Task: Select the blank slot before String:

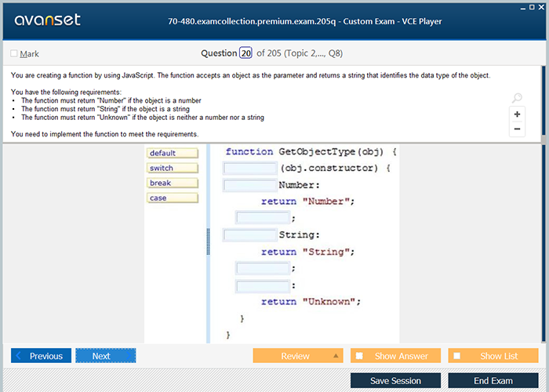Action: click(250, 234)
